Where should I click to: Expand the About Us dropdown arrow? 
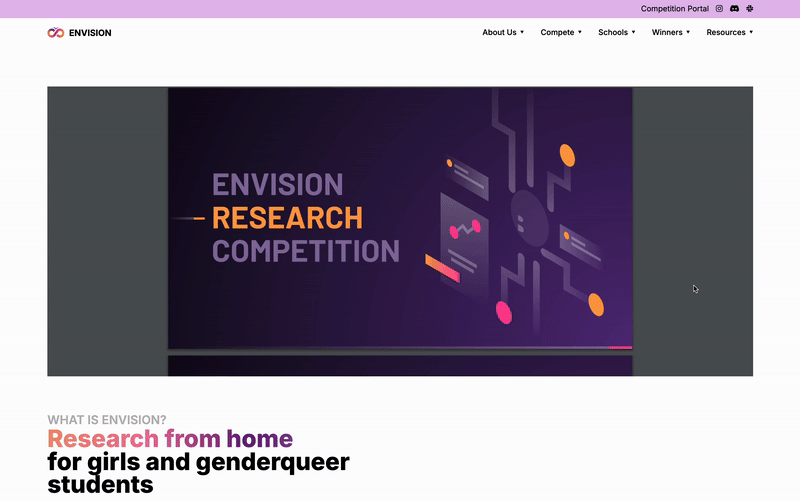522,32
